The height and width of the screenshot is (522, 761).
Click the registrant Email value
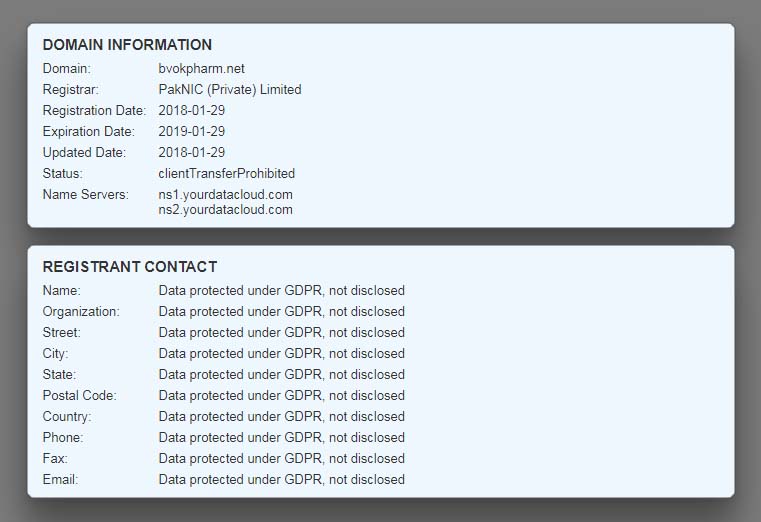point(281,480)
